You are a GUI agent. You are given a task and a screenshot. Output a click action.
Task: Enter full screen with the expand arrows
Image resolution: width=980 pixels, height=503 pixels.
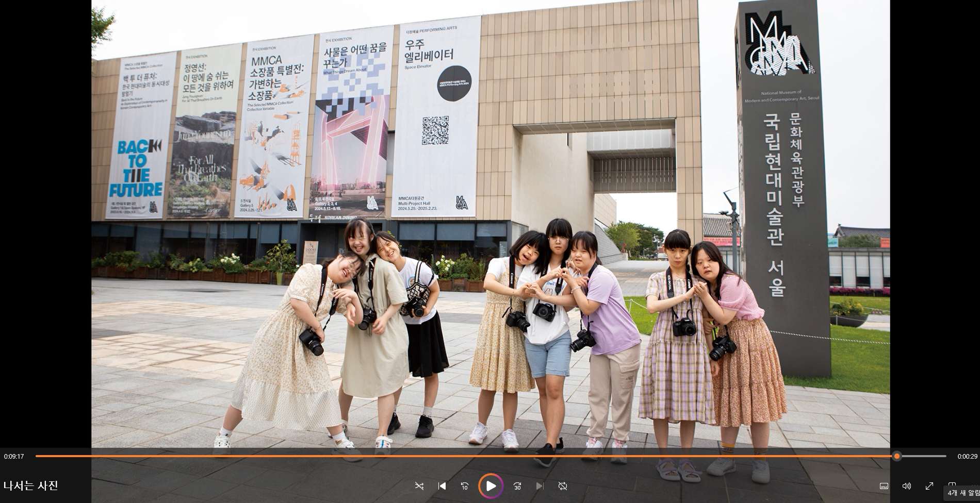(x=929, y=486)
